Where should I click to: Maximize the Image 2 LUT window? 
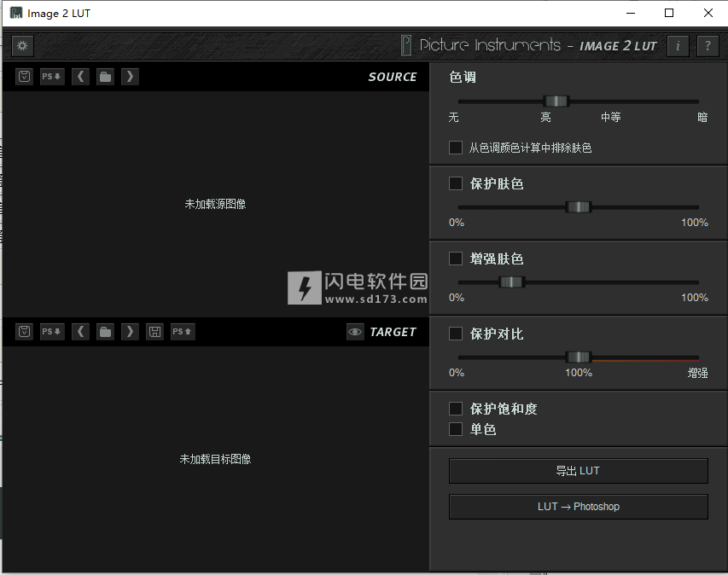coord(669,13)
